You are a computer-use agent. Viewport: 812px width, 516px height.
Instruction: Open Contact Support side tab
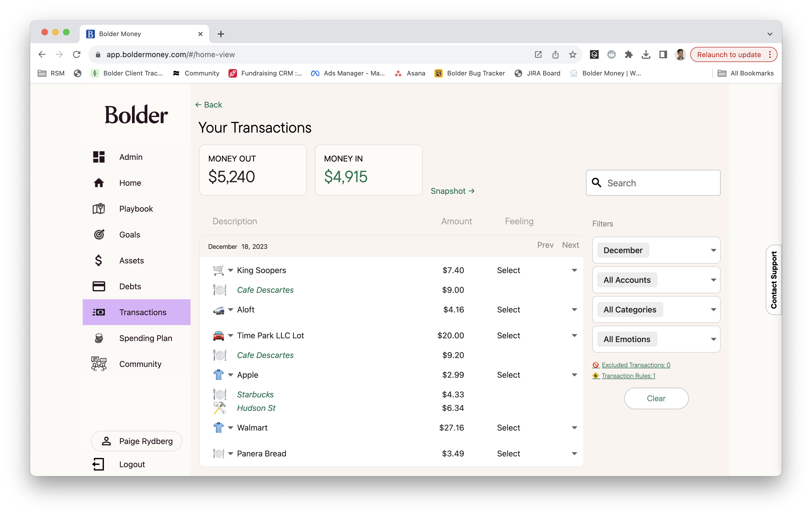[x=773, y=280]
